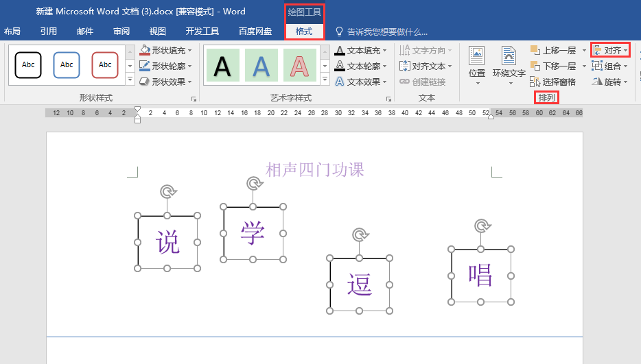Viewport: 641px width, 364px height.
Task: Open 文本效果 text effects
Action: (x=360, y=82)
